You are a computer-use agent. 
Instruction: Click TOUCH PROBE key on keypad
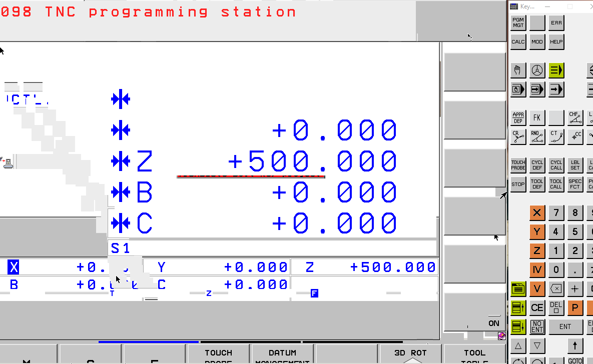click(x=518, y=165)
